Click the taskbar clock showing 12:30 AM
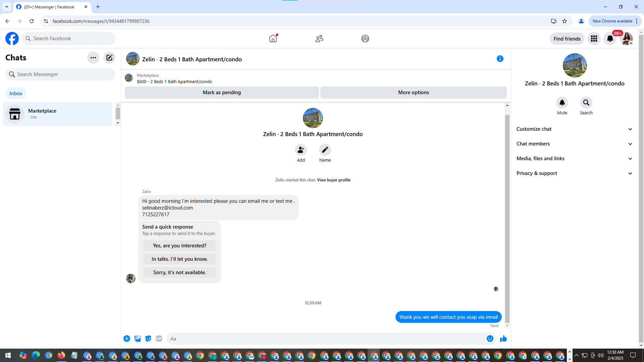This screenshot has width=644, height=362. [x=615, y=355]
